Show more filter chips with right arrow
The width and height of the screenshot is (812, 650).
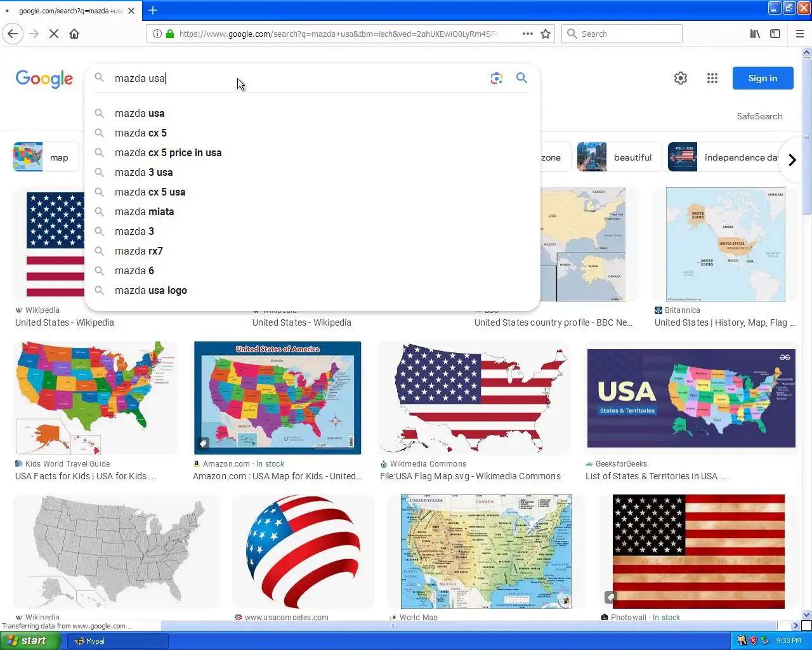pos(792,160)
